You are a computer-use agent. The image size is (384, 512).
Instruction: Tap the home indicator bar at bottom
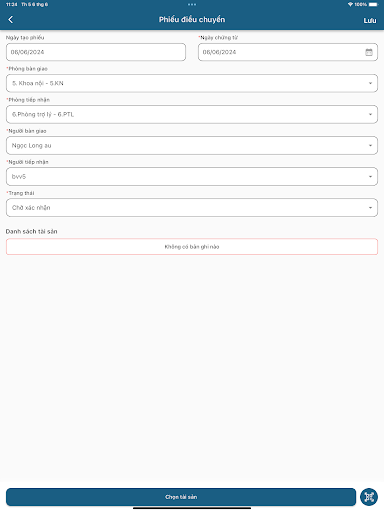click(192, 508)
